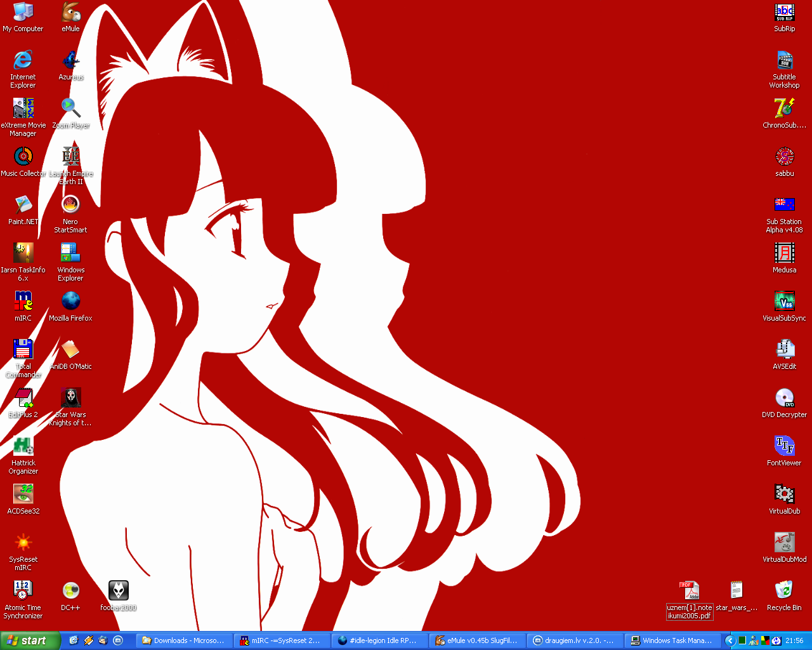The width and height of the screenshot is (812, 650).
Task: Open AniDB O'Matic shortcut
Action: click(70, 355)
